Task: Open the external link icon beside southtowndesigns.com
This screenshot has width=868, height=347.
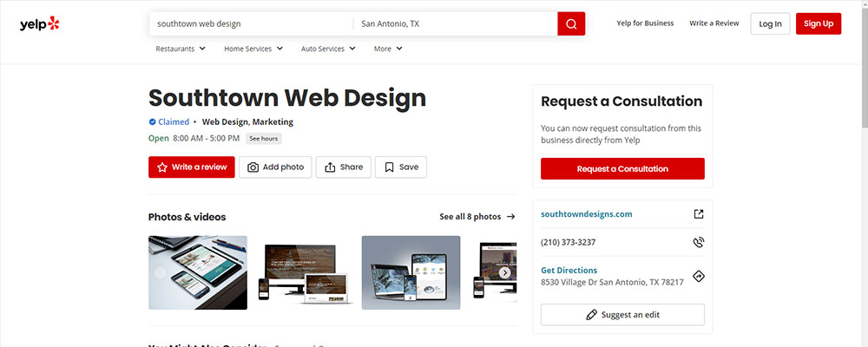Action: click(x=699, y=214)
